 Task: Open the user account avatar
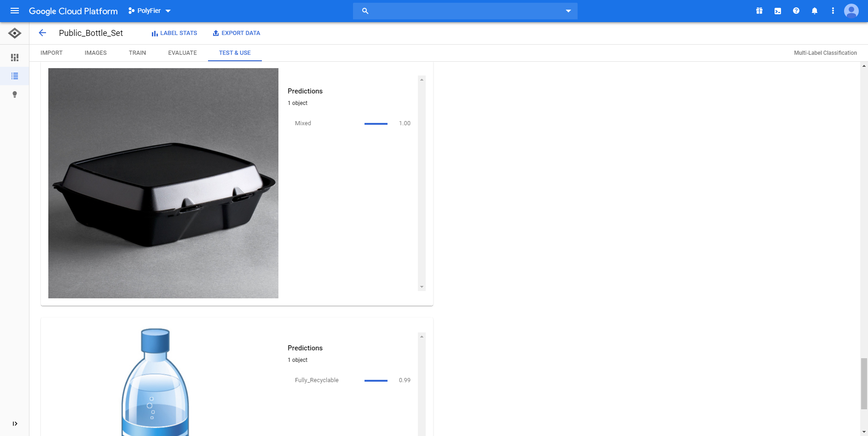(x=851, y=11)
